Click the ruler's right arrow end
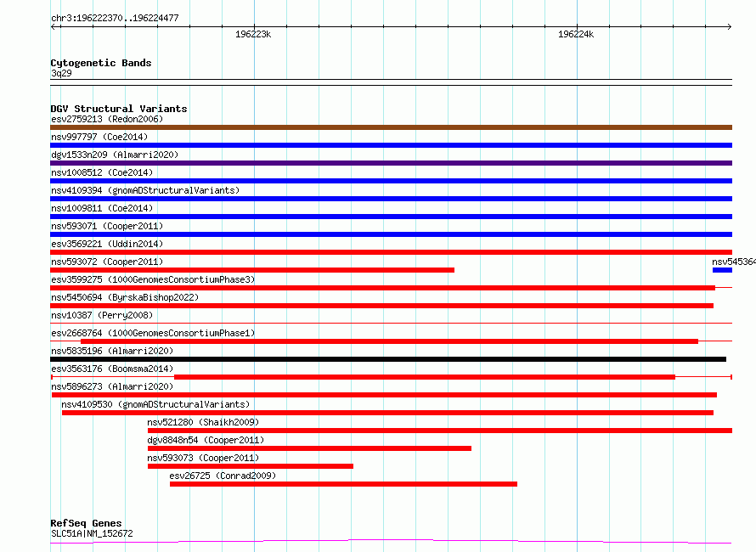The width and height of the screenshot is (756, 552). 730,26
